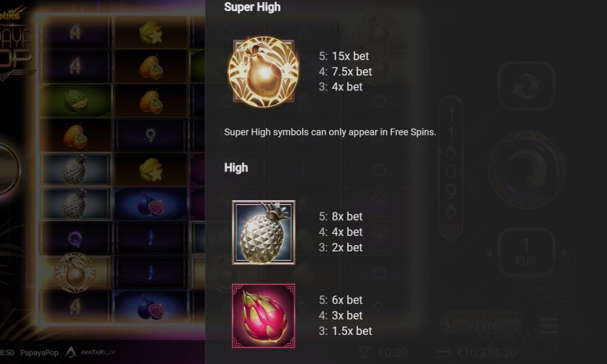This screenshot has width=607, height=364.
Task: Click the 75 EUR bonus buy button
Action: click(481, 323)
